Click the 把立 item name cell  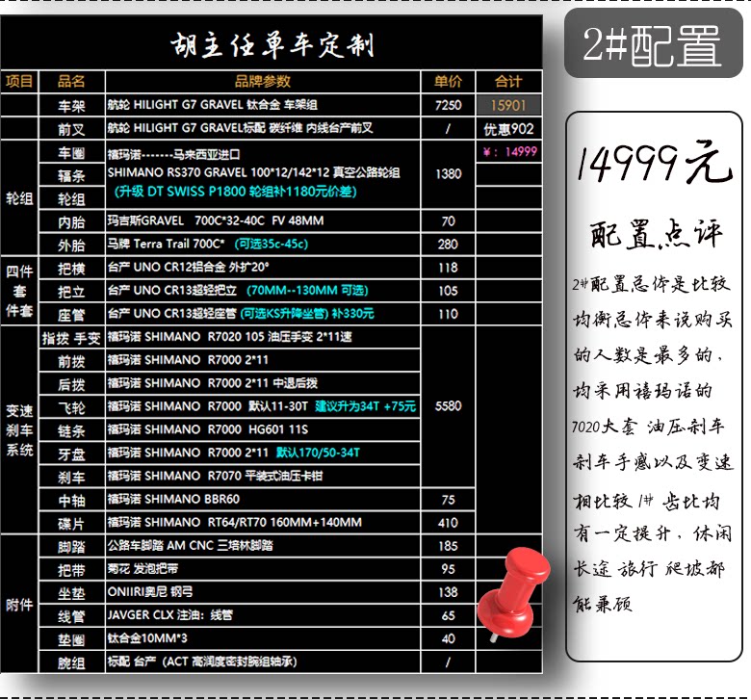pos(71,292)
